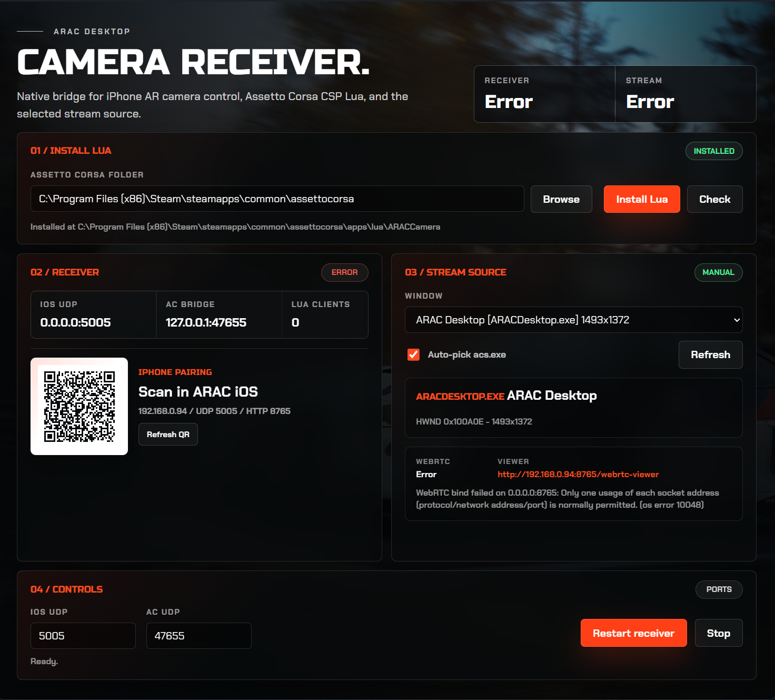Click the 192.168.0.94 / UDP 5005 pairing text
The image size is (775, 700).
(214, 411)
